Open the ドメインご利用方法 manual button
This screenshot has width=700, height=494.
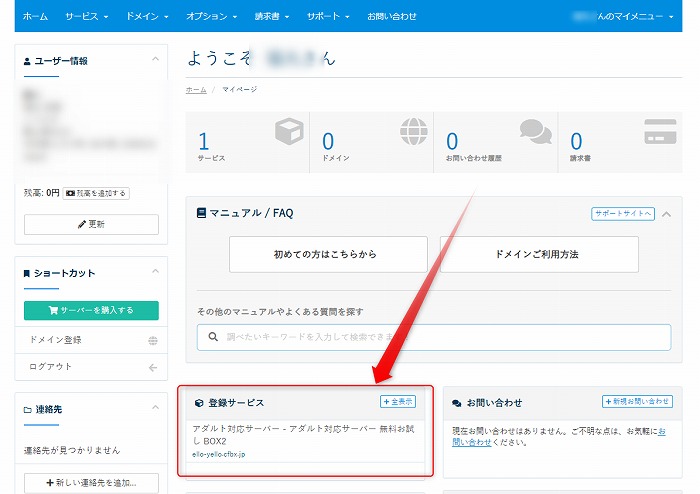(539, 254)
